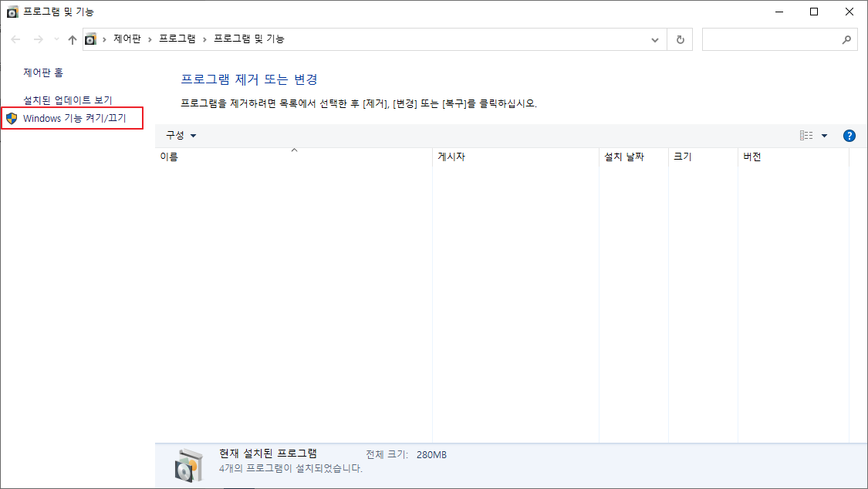Click the search magnifier icon
The image size is (868, 489).
click(x=846, y=39)
